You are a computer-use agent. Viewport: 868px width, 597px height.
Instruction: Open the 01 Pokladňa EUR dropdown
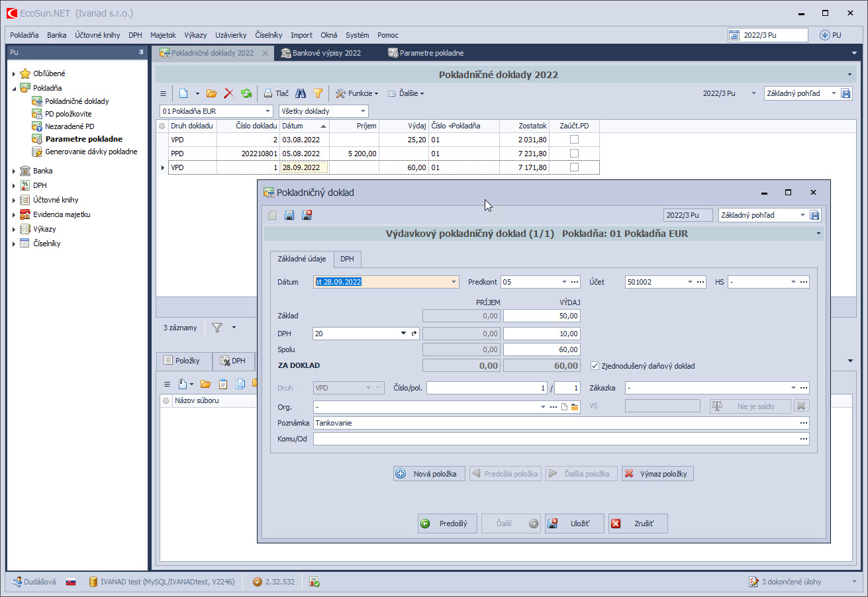(267, 111)
